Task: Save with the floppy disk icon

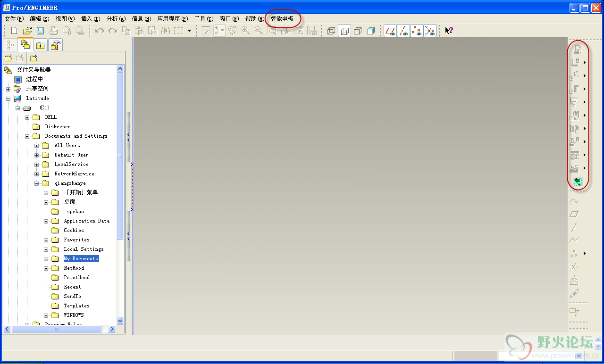Action: pos(40,31)
